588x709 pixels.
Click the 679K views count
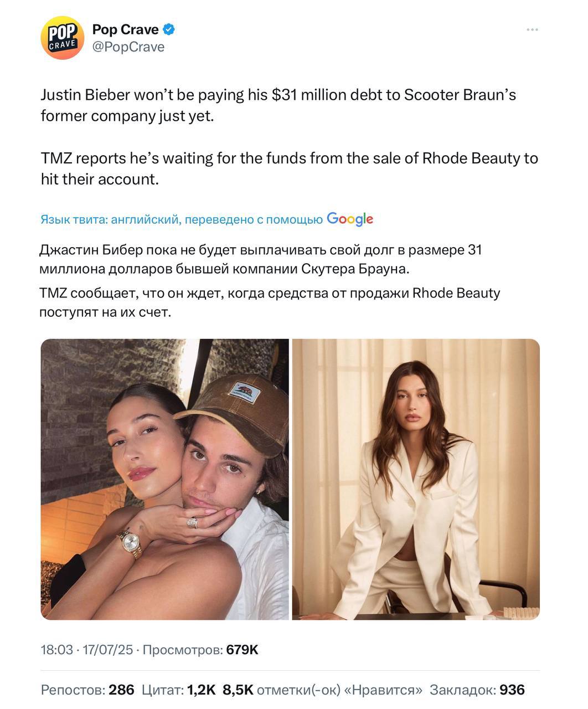tap(243, 650)
